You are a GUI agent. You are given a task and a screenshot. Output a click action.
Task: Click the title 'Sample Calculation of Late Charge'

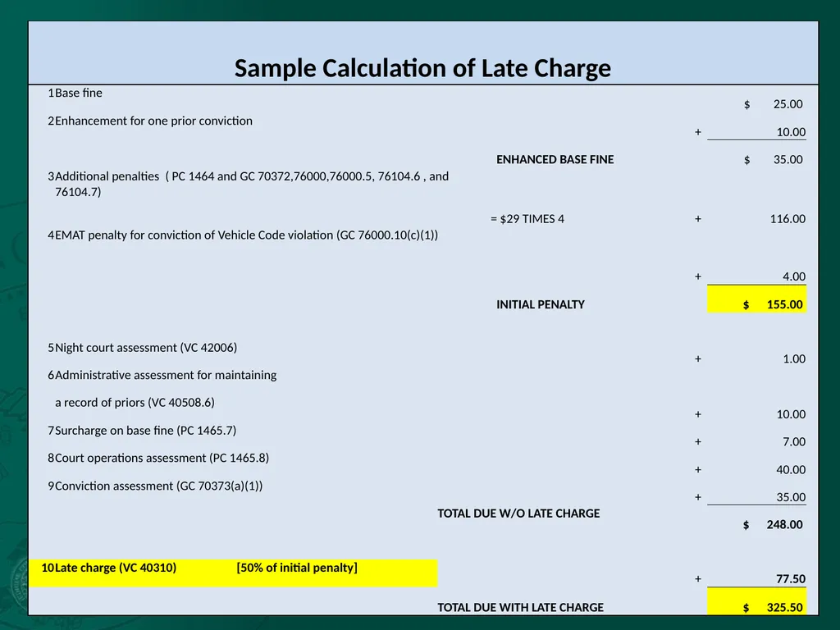pos(422,68)
